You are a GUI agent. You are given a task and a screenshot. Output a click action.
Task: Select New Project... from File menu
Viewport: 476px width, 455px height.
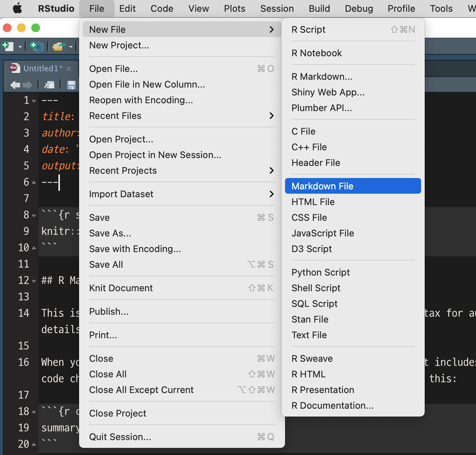click(x=182, y=45)
